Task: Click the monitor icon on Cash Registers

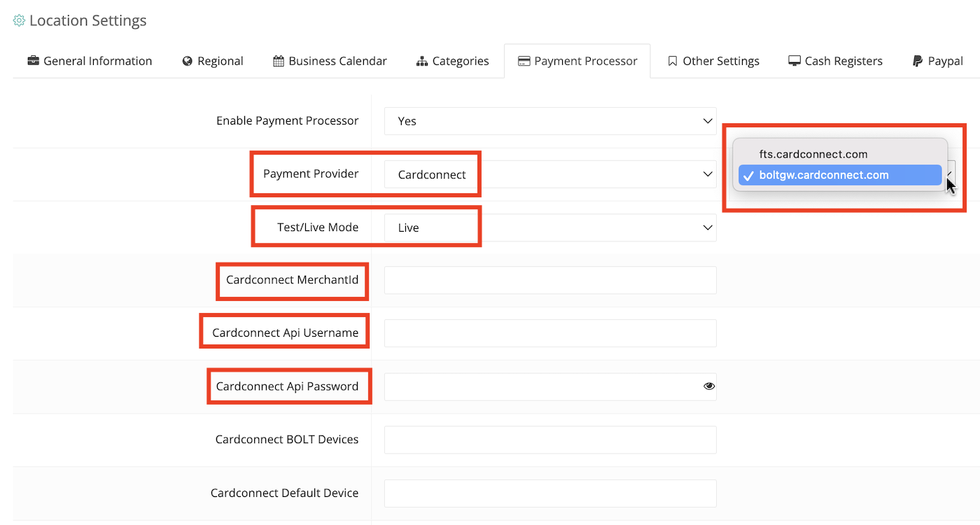Action: [x=794, y=61]
